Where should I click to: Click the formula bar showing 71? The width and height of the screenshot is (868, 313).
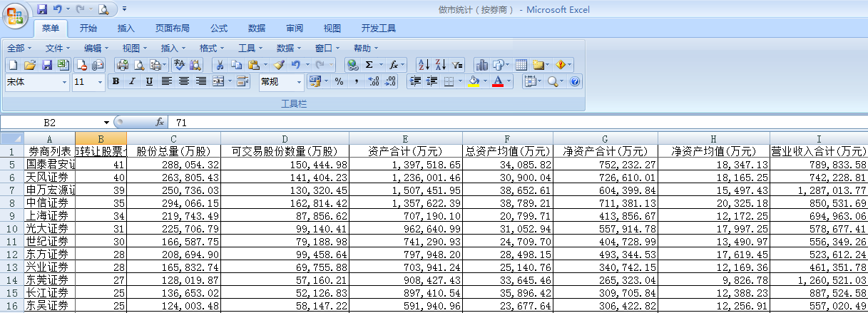click(x=519, y=123)
